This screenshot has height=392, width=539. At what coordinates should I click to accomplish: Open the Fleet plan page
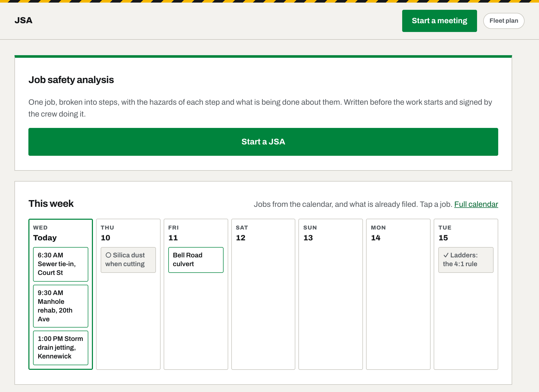[x=504, y=21]
